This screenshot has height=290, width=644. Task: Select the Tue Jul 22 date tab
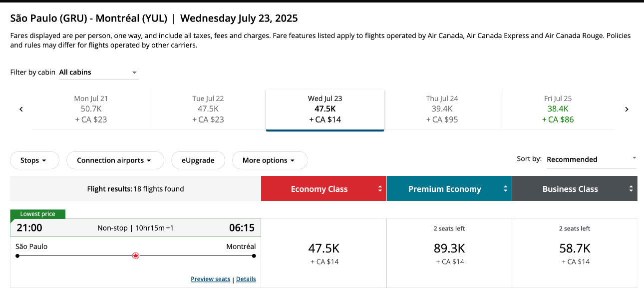pyautogui.click(x=208, y=109)
